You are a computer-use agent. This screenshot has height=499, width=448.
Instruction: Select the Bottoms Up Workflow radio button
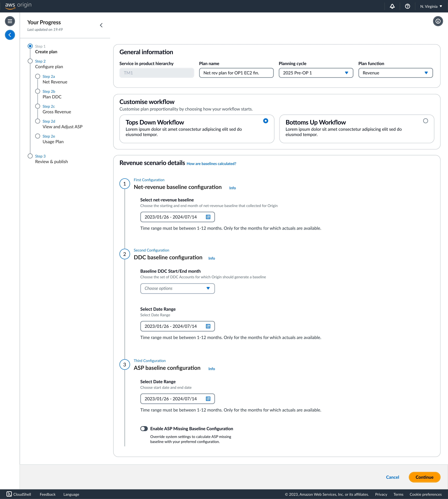pyautogui.click(x=425, y=121)
